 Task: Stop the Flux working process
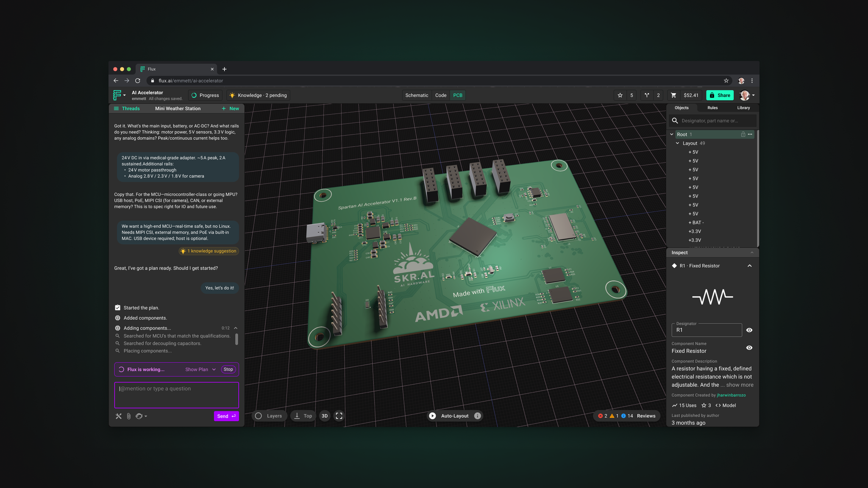coord(228,369)
